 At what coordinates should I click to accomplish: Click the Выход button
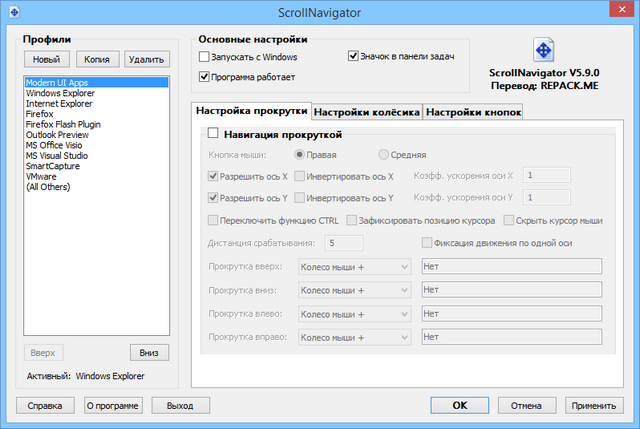180,406
